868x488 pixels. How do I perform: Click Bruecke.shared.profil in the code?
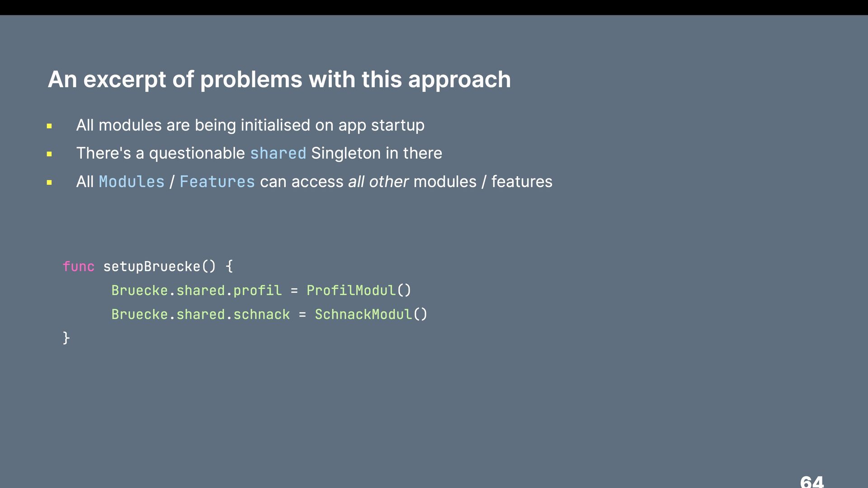pos(197,291)
